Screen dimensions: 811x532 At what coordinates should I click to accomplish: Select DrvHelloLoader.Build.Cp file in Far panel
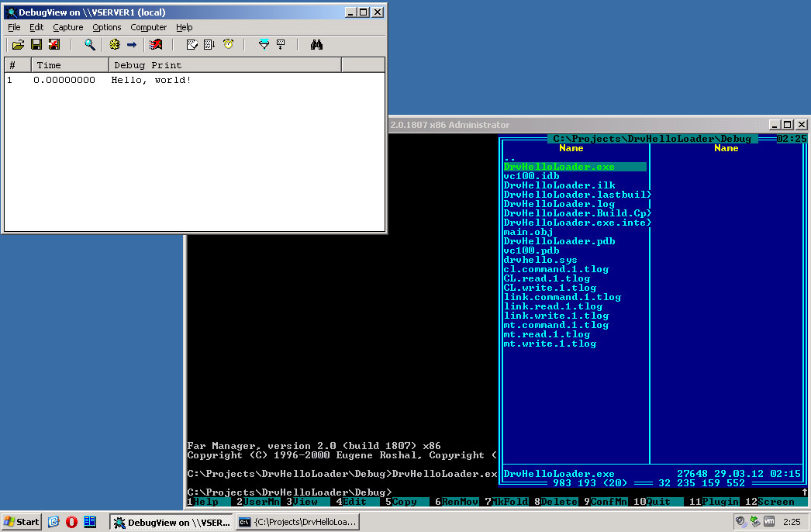pyautogui.click(x=575, y=213)
